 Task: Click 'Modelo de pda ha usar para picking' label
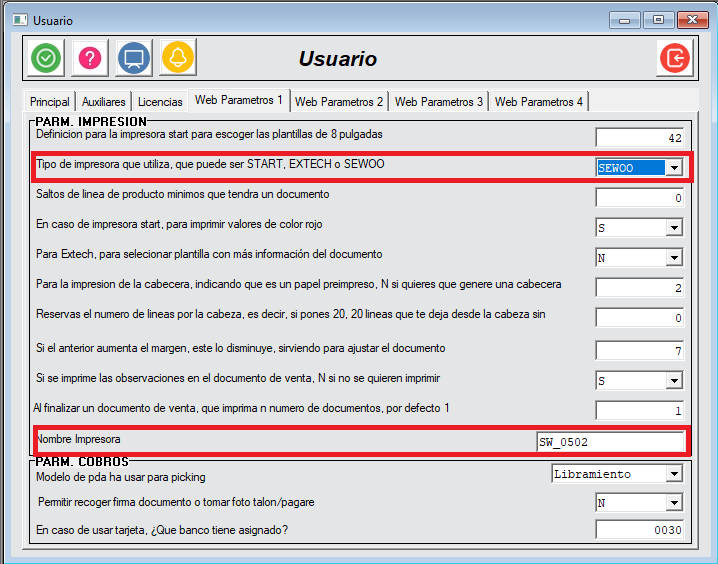tap(121, 477)
